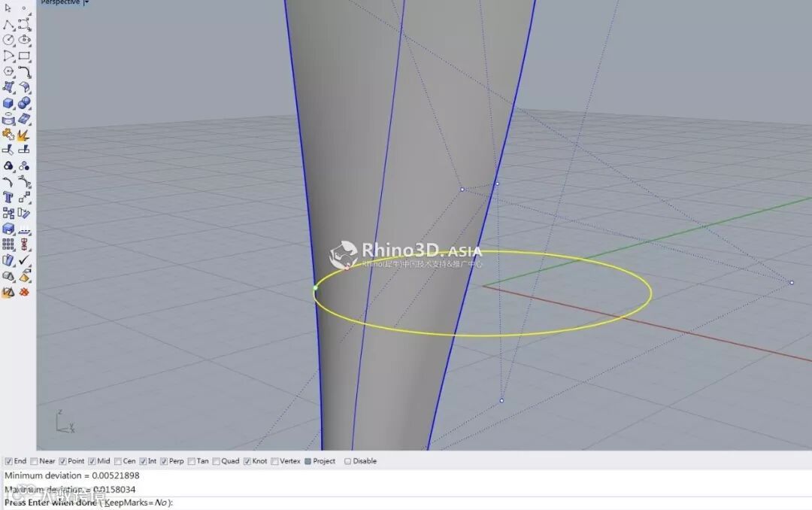Toggle the End osnap checkbox

pos(8,461)
